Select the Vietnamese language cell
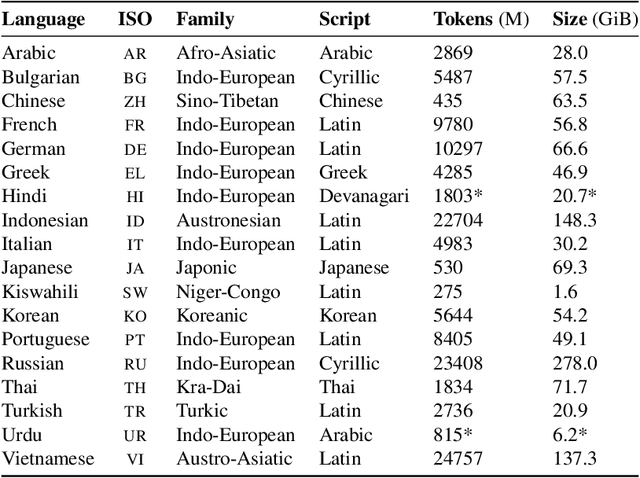This screenshot has height=478, width=640. click(x=47, y=459)
